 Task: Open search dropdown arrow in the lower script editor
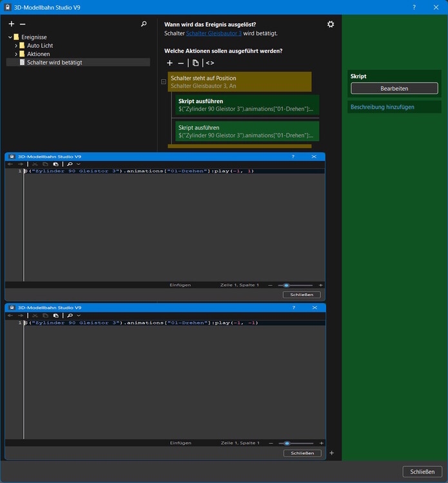(79, 316)
